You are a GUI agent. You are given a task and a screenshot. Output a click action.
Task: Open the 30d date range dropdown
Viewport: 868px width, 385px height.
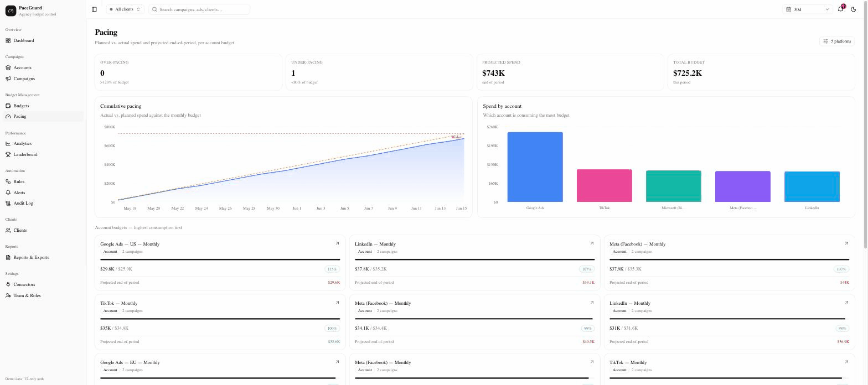(x=808, y=9)
